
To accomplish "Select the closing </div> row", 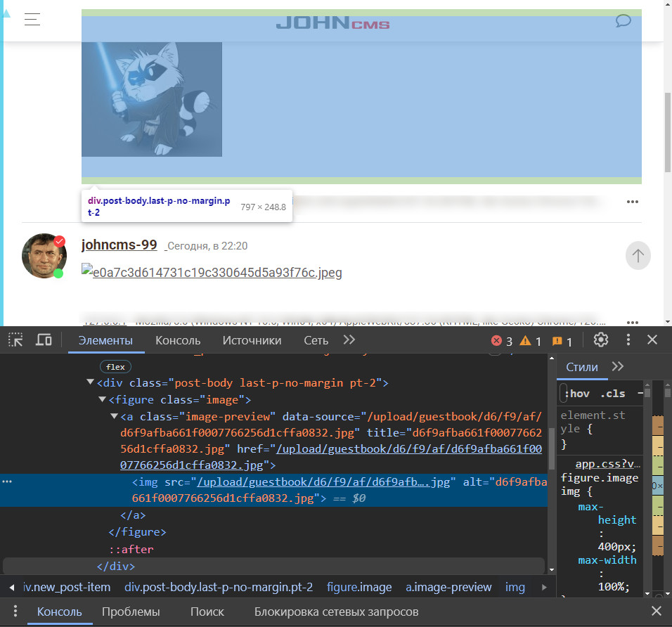I will click(x=116, y=566).
